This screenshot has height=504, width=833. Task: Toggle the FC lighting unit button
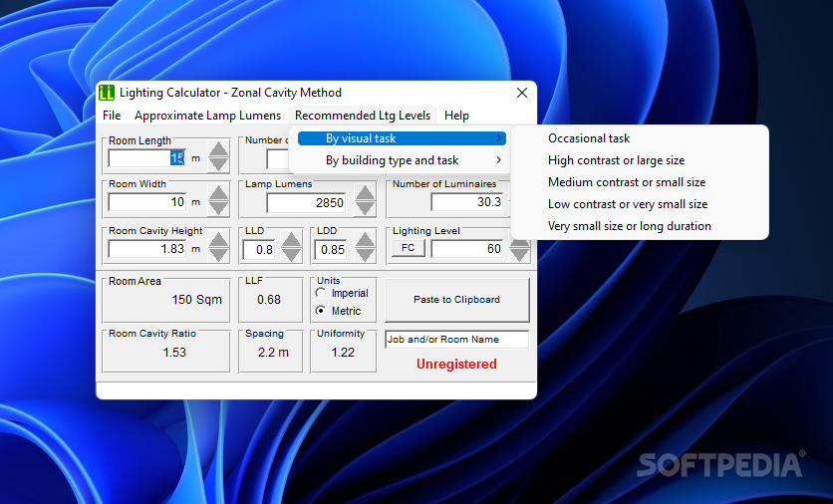click(x=408, y=248)
